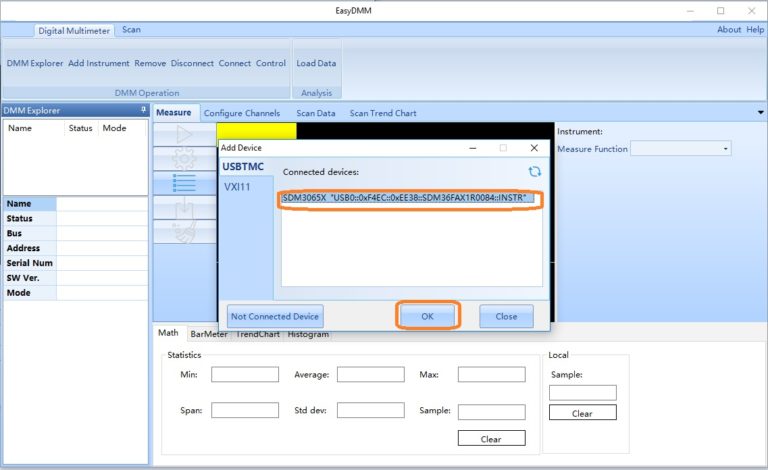The height and width of the screenshot is (470, 768).
Task: Select the SDM3065X connected device entry
Action: [x=408, y=198]
